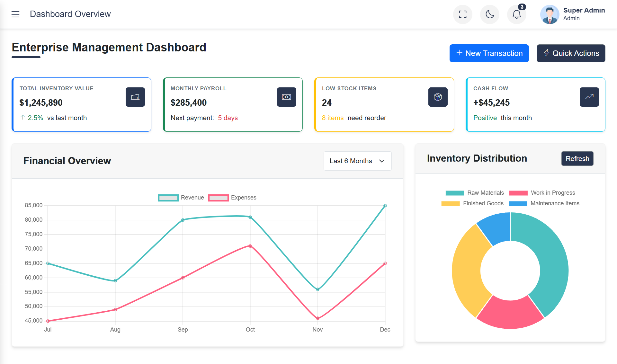The width and height of the screenshot is (617, 364).
Task: Click the Total Inventory Value warehouse icon
Action: pos(135,97)
